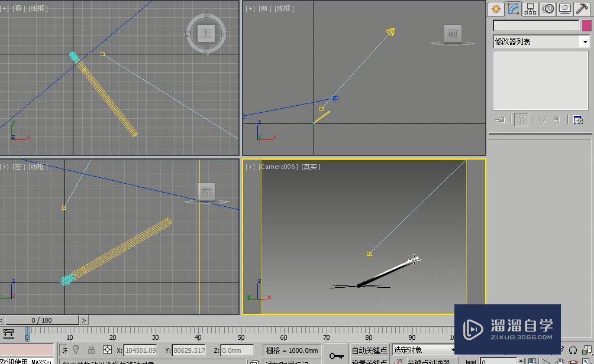
Task: Open the [Camera006] viewport label menu
Action: 279,167
